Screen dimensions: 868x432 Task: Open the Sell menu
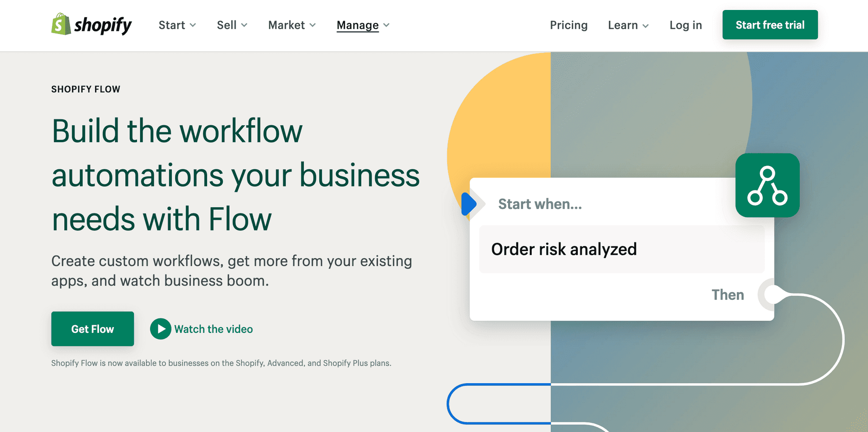(x=226, y=25)
